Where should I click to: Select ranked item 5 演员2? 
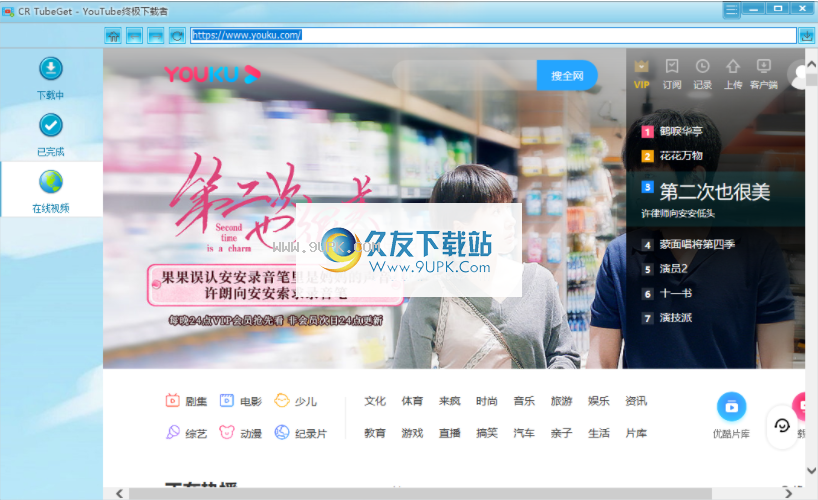pos(665,269)
